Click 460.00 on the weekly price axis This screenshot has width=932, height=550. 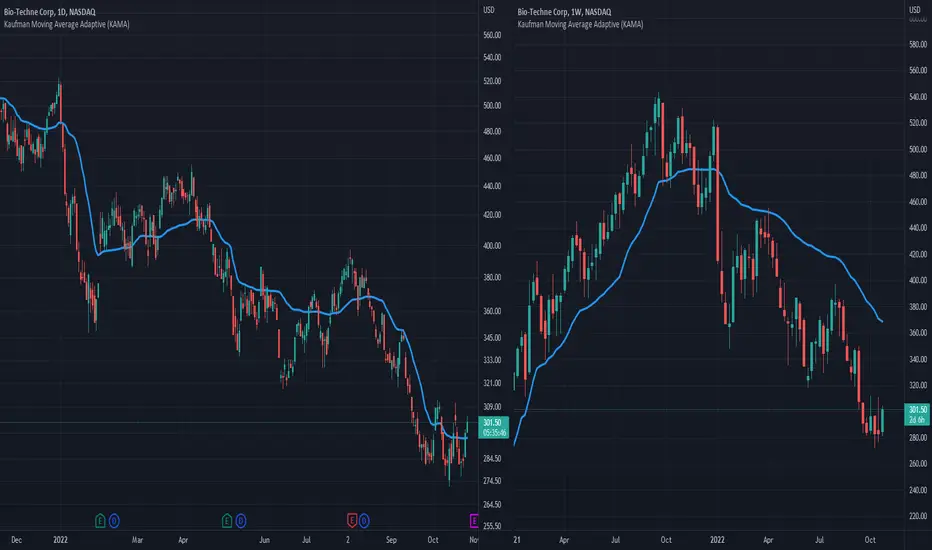click(918, 202)
